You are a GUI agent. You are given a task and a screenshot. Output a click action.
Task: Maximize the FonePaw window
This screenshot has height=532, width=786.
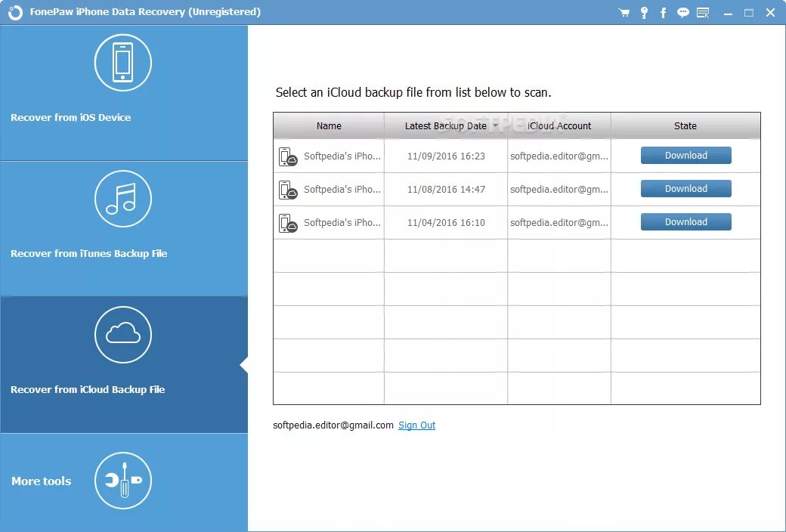pyautogui.click(x=749, y=13)
